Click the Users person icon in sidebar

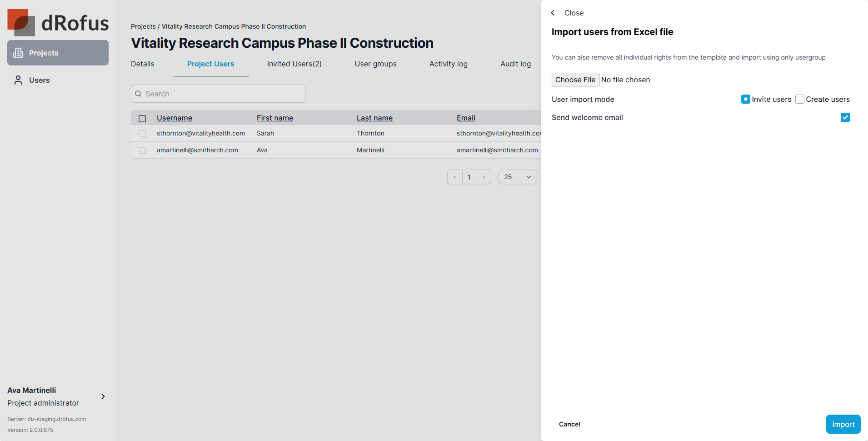click(18, 80)
